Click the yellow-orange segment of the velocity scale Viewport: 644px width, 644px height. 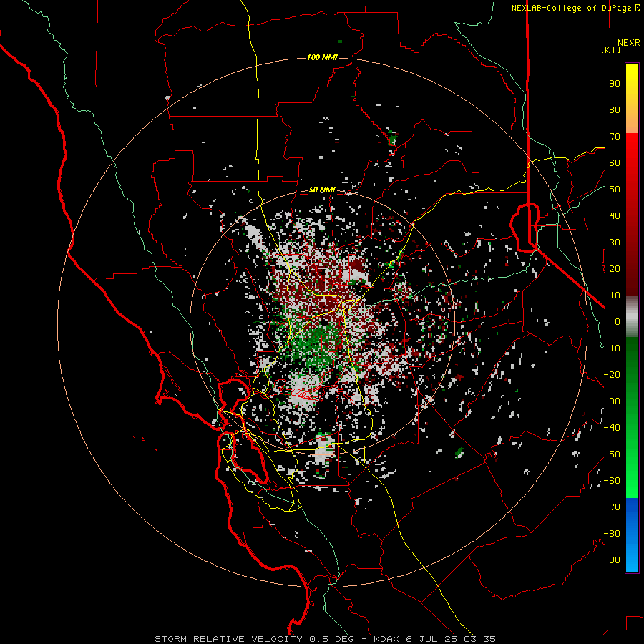(x=632, y=99)
